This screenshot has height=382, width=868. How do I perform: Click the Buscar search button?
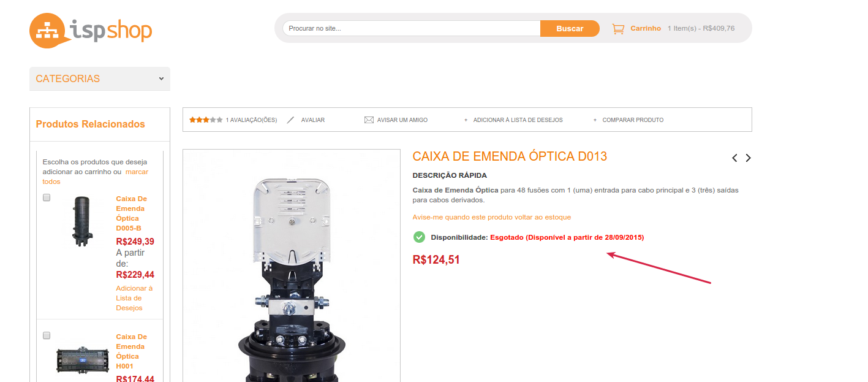click(x=570, y=28)
